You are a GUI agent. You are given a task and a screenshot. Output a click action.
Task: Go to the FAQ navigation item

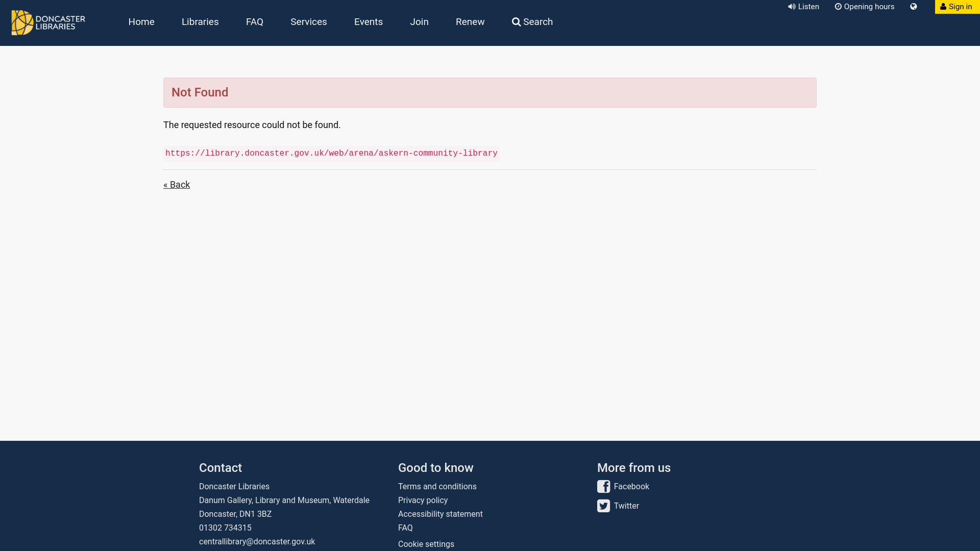click(x=255, y=22)
